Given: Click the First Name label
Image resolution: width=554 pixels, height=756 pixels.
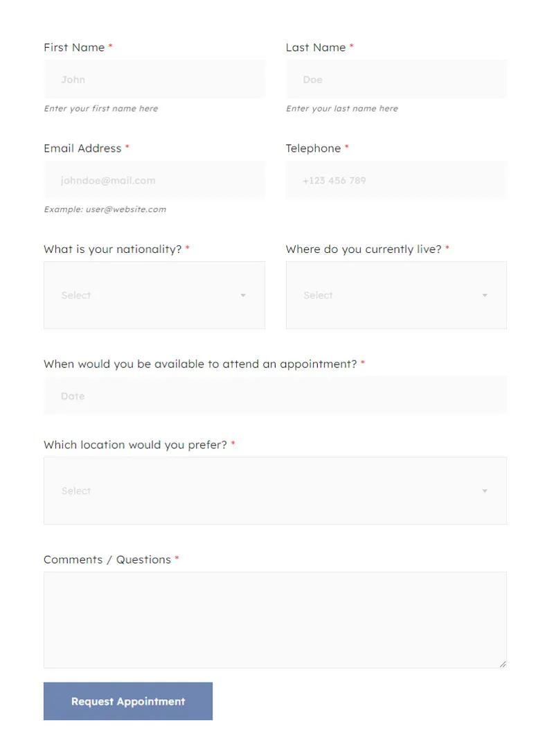Looking at the screenshot, I should 74,47.
